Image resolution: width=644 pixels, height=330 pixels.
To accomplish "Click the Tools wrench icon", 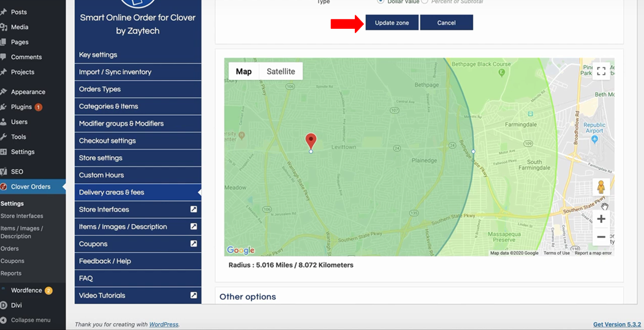I will (x=3, y=137).
